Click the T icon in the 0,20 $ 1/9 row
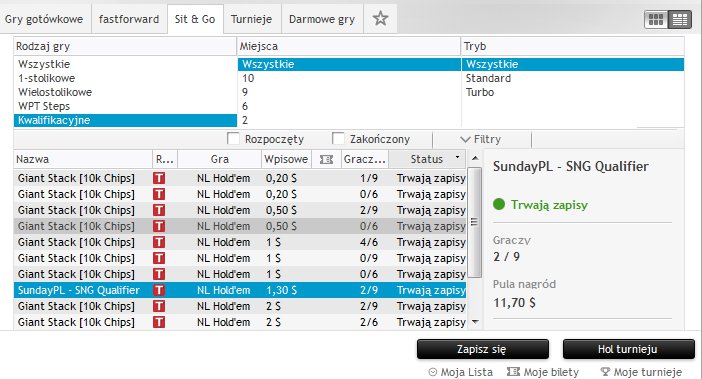 click(158, 178)
